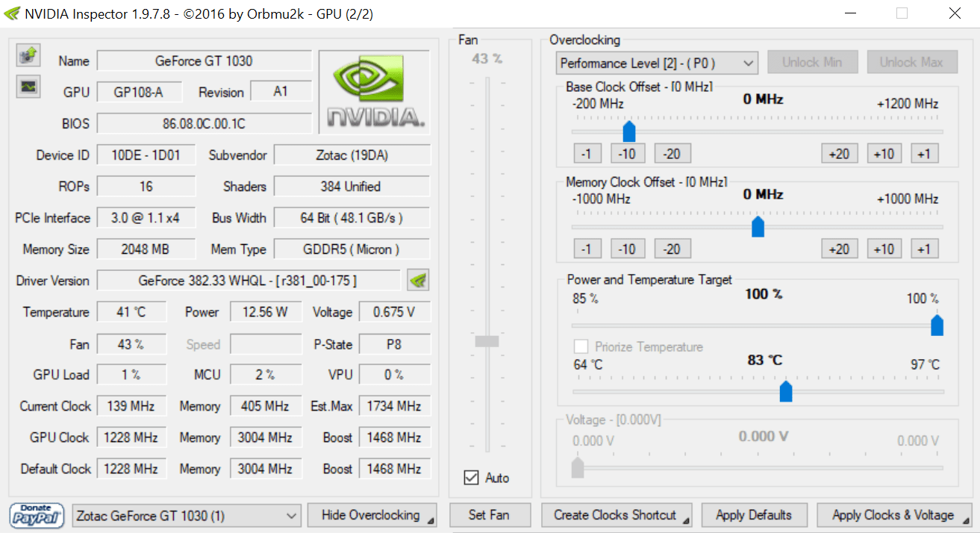Click Create Clocks Shortcut
The height and width of the screenshot is (533, 980).
point(617,515)
